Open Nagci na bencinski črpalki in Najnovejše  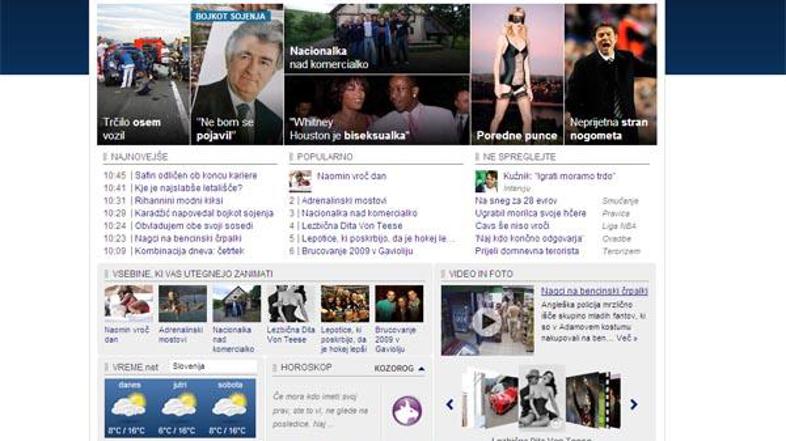188,238
